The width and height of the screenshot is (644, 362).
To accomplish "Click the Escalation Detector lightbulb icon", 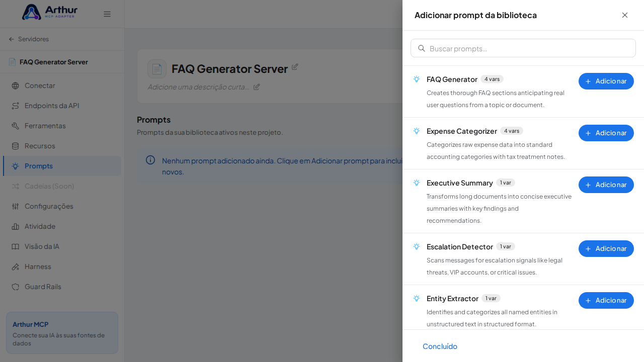I will click(417, 246).
